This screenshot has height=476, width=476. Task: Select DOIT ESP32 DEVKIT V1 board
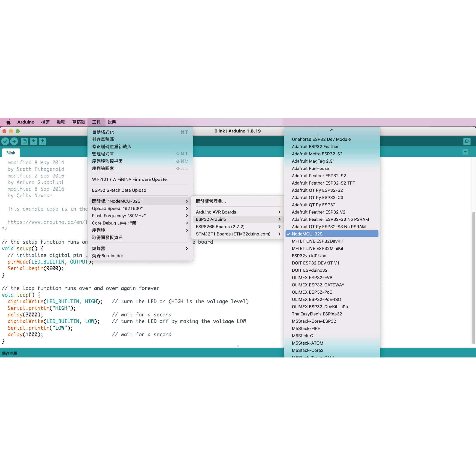coord(332,263)
